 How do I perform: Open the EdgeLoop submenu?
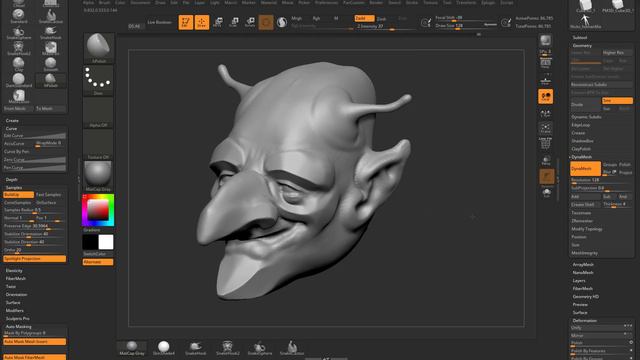coord(581,125)
